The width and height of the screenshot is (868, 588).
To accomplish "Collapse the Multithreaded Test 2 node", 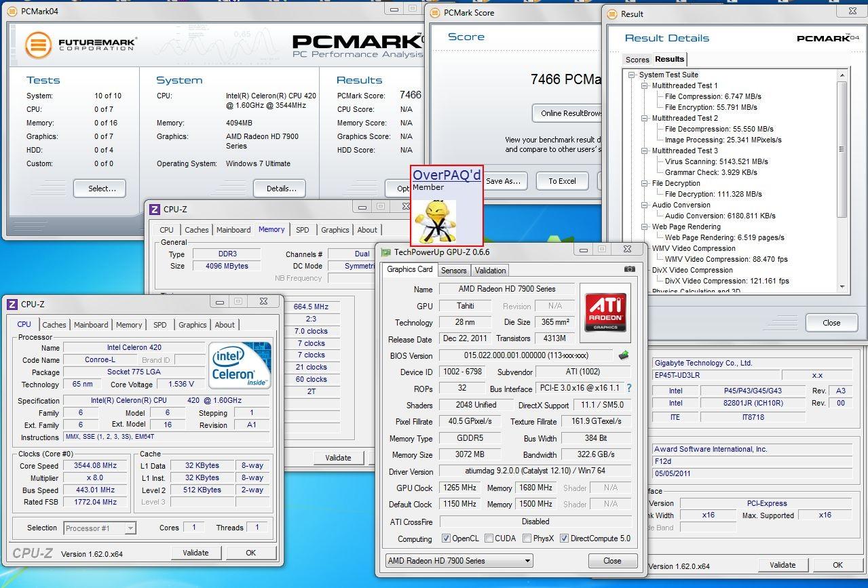I will pyautogui.click(x=645, y=118).
